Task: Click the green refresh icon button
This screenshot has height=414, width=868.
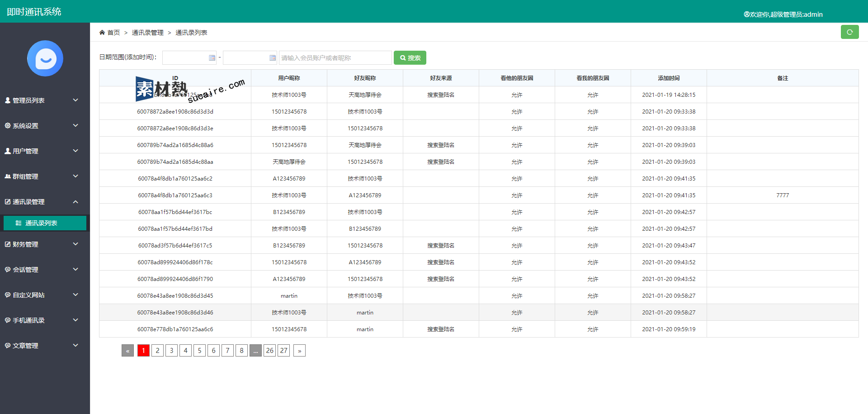Action: click(849, 32)
